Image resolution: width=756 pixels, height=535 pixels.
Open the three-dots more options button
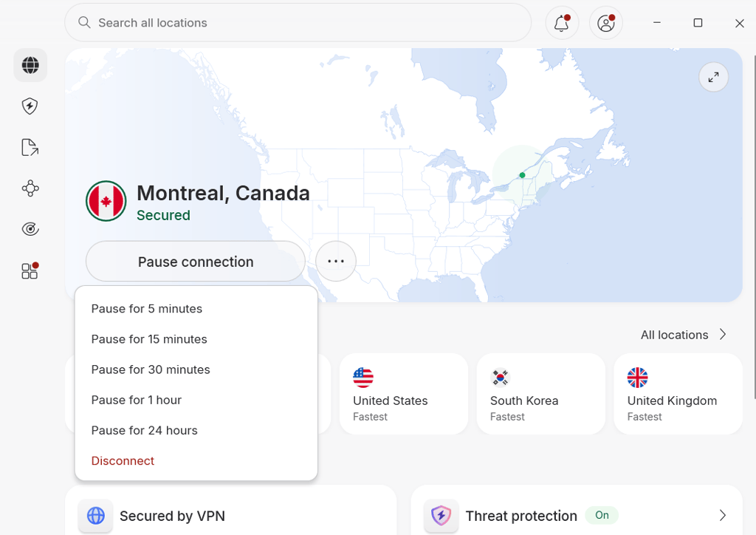(336, 262)
